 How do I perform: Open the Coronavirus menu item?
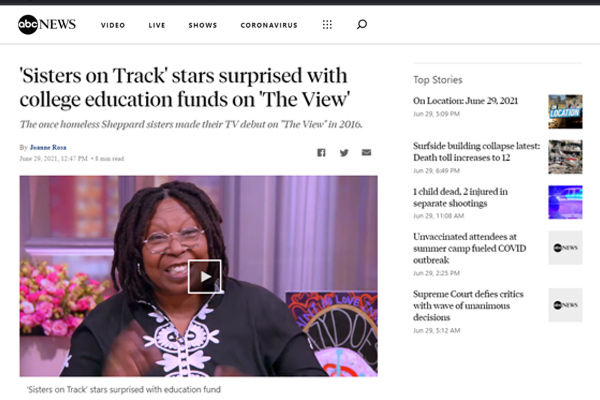(269, 25)
